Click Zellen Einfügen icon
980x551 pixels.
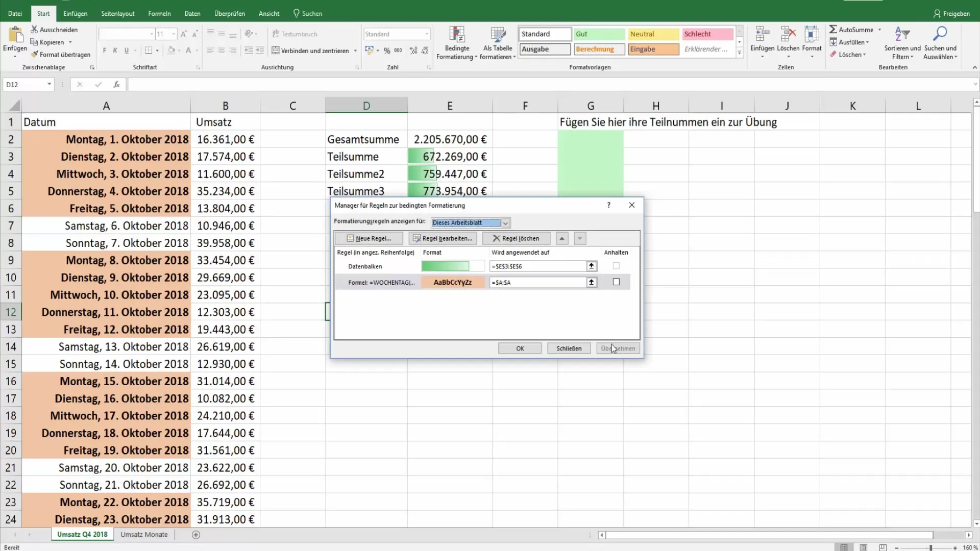(x=762, y=34)
